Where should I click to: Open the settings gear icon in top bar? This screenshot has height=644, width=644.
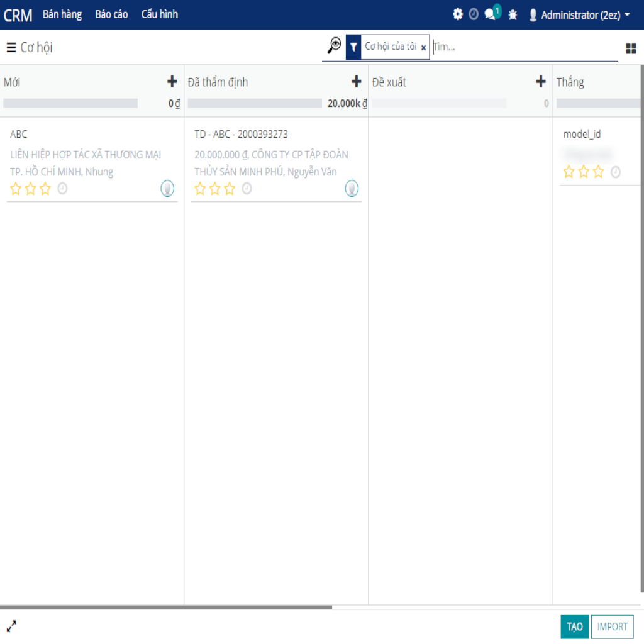pos(458,14)
